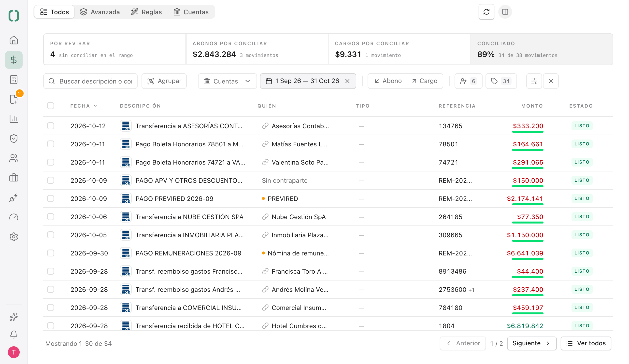Screen dimensions: 629x364
Task: Toggle the side panel layout icon
Action: point(505,12)
